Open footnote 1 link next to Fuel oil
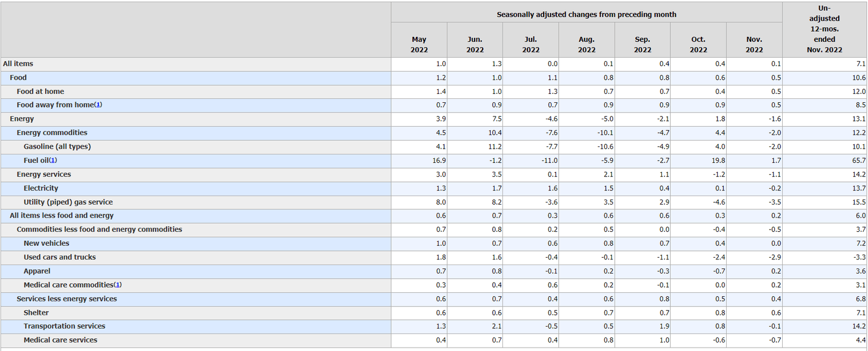 click(x=53, y=161)
